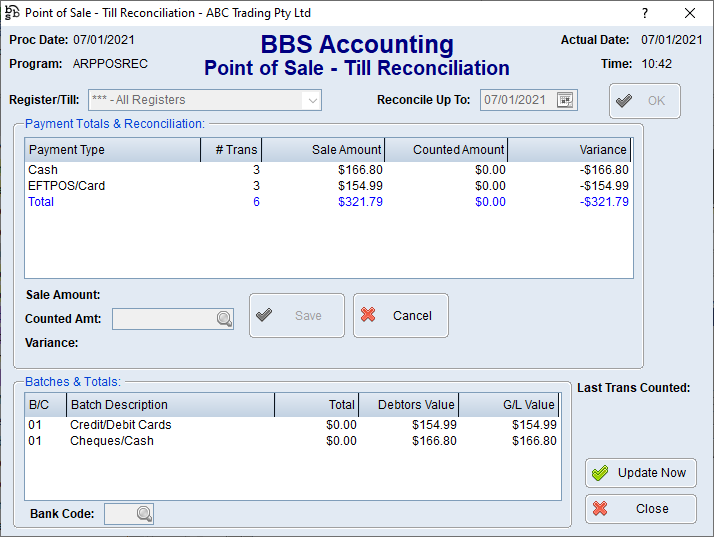Click the Batch Description column header
Image resolution: width=714 pixels, height=537 pixels.
[170, 405]
